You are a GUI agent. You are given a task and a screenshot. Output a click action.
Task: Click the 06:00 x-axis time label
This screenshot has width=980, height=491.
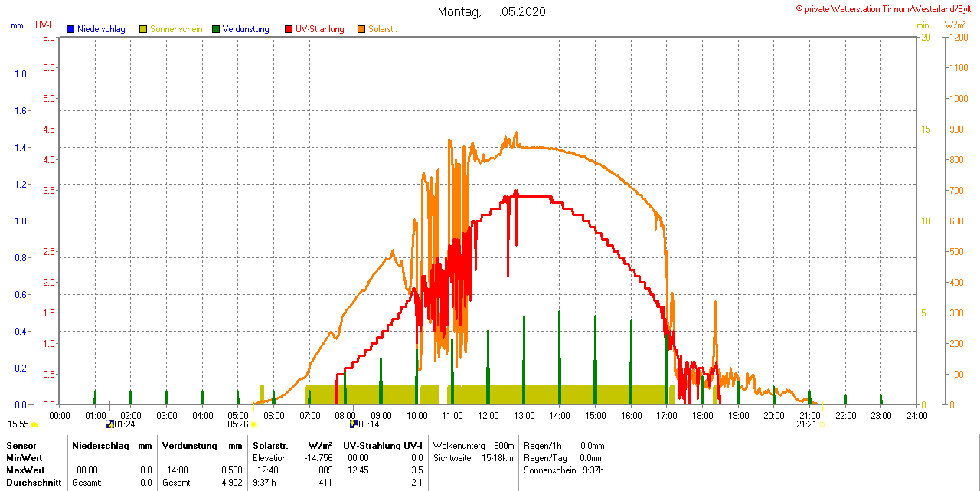pos(273,415)
